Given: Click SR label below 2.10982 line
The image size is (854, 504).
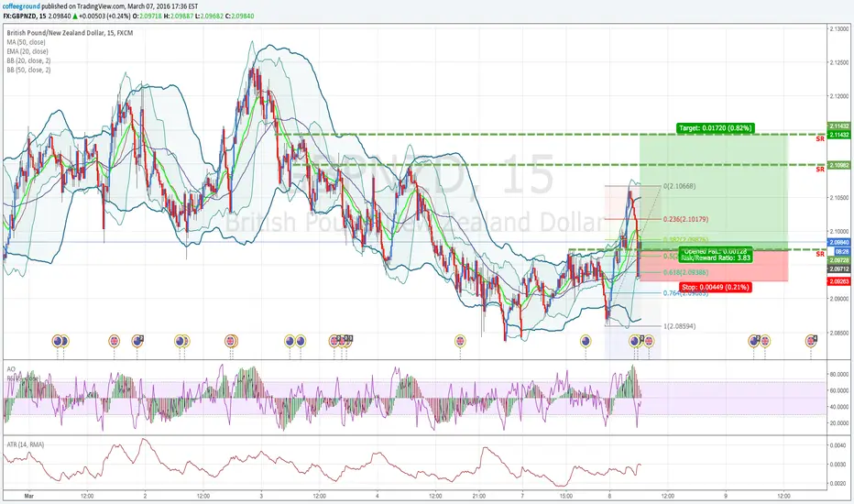Looking at the screenshot, I should point(820,170).
